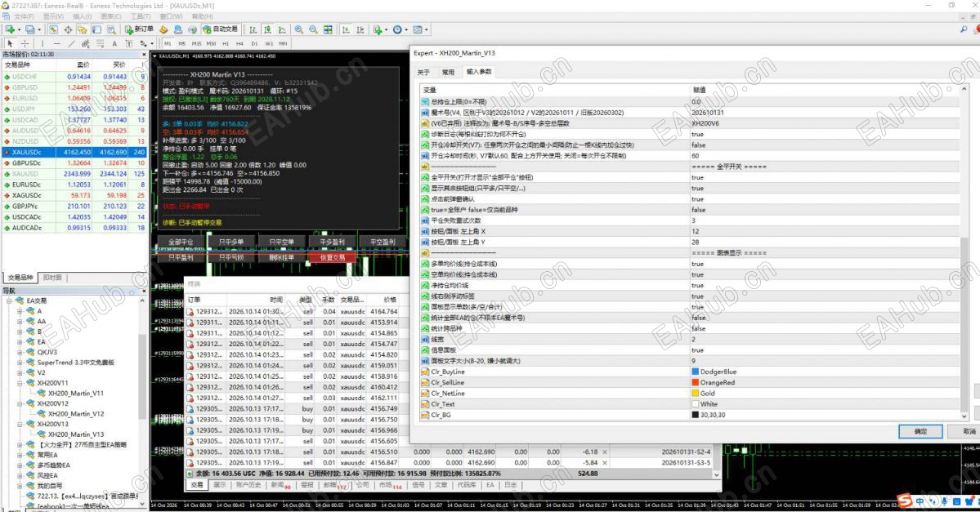This screenshot has width=980, height=512.
Task: Select the crosshair tool
Action: [x=25, y=44]
